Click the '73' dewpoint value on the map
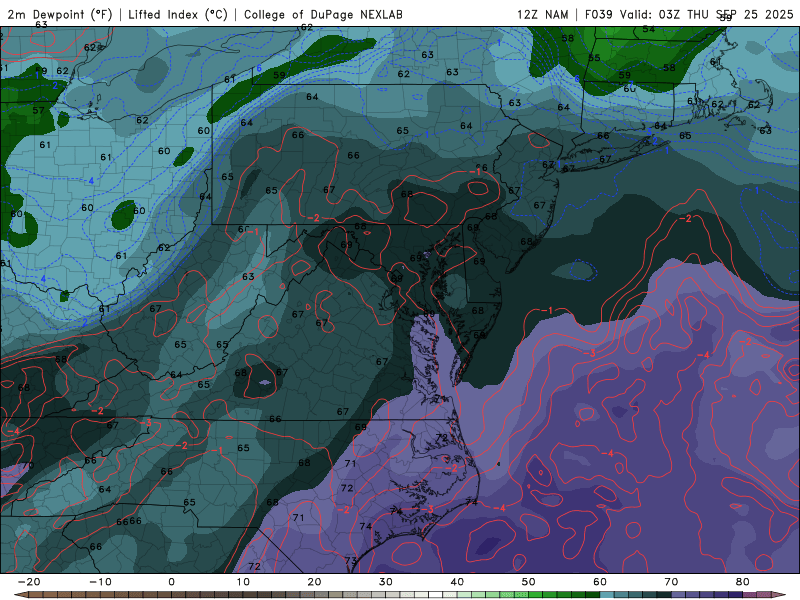Screen dimensions: 800x600 click(351, 561)
